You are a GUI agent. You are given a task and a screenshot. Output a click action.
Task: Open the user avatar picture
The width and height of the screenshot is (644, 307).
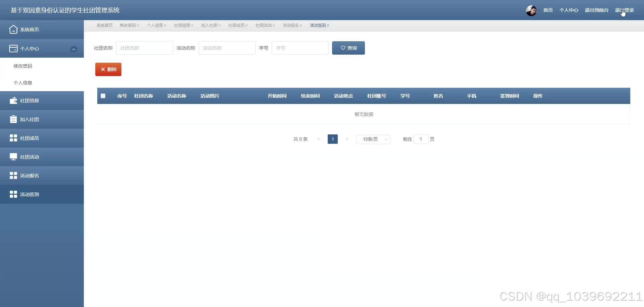531,10
